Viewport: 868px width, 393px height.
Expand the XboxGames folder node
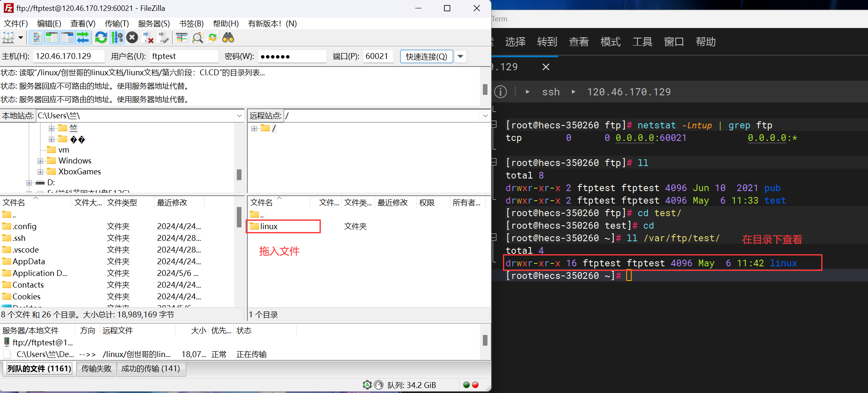tap(41, 171)
